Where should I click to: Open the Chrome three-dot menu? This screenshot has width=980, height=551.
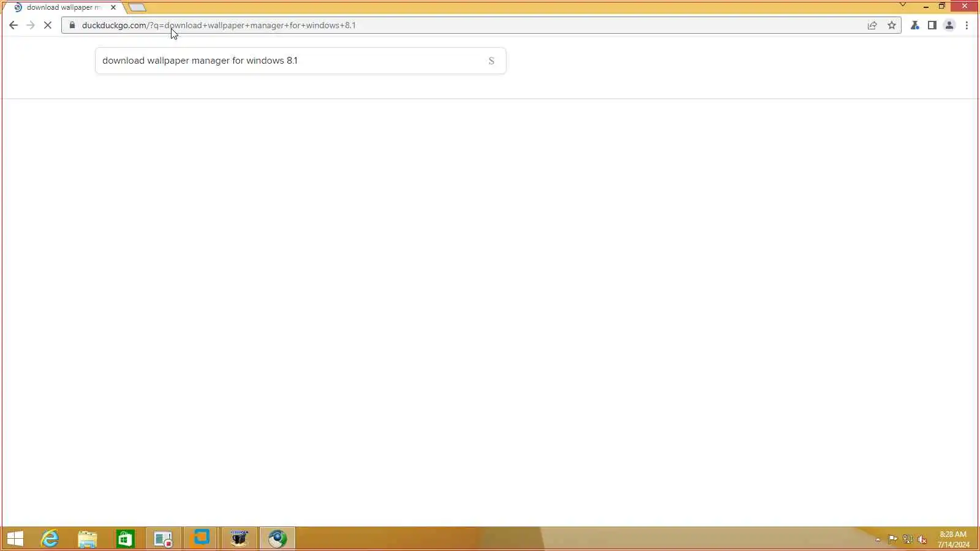tap(967, 25)
